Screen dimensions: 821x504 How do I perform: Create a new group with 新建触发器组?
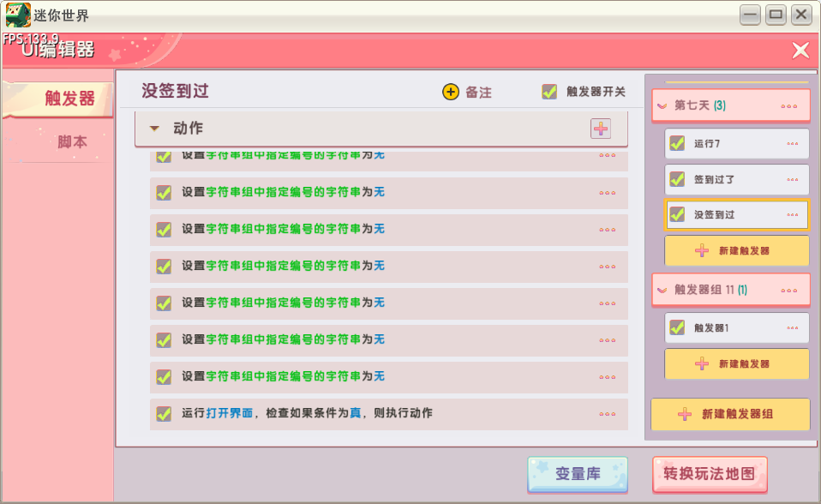[x=730, y=414]
